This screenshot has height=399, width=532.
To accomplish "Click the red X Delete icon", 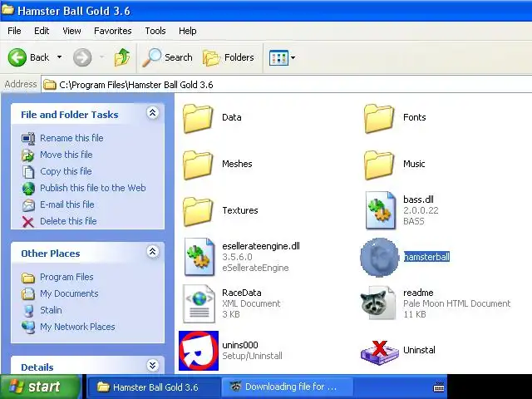I will pyautogui.click(x=28, y=222).
